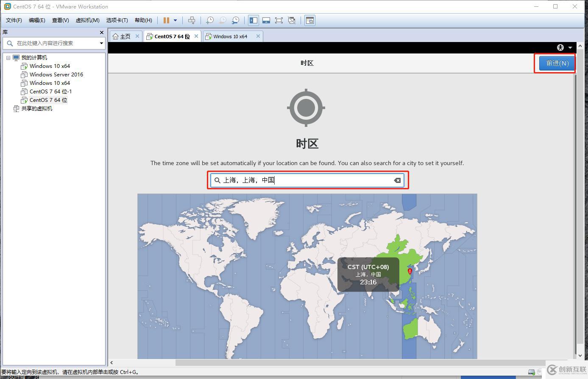Click the VMware Workstation title bar icon
Screen dimensions: 588x379
(x=7, y=6)
